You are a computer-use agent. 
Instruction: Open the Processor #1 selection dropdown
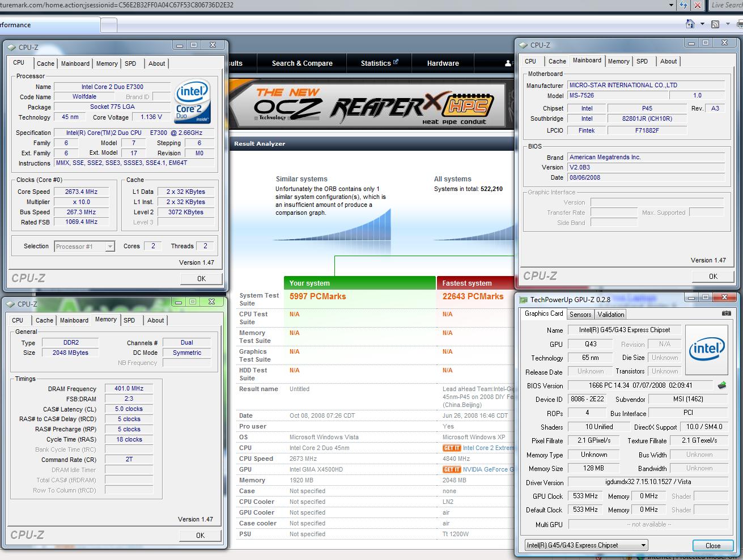click(x=85, y=247)
